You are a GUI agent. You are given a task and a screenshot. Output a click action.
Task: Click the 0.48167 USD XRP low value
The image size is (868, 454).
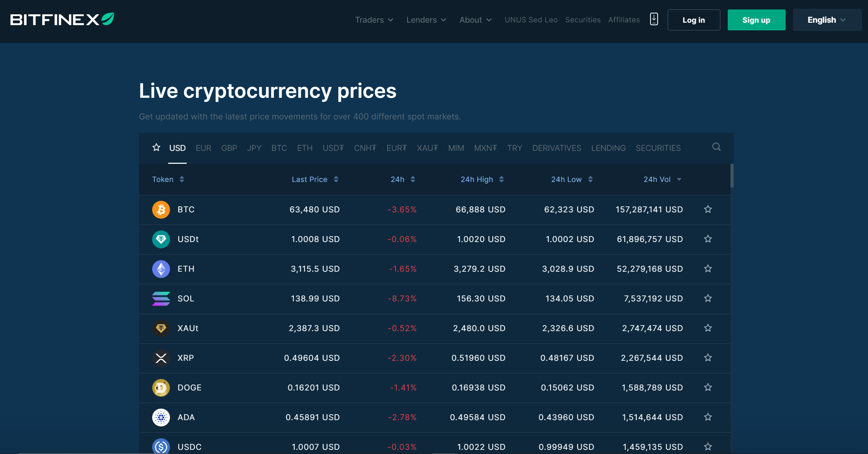coord(567,358)
